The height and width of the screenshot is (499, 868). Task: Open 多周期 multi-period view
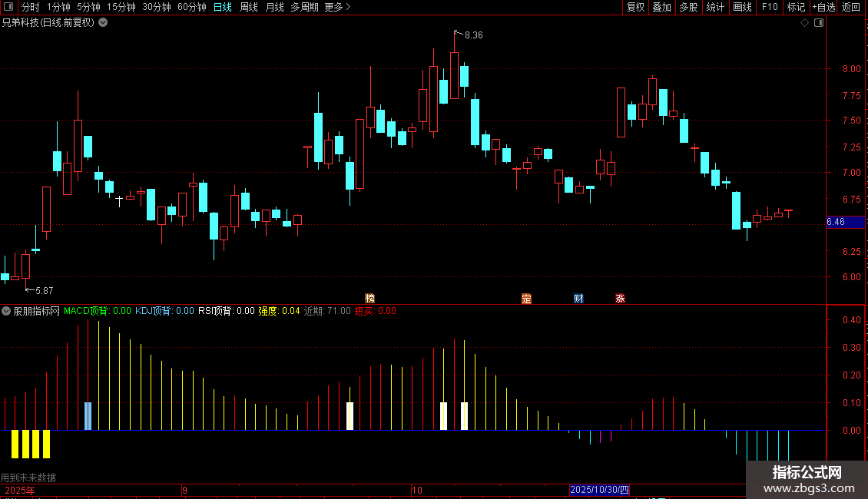click(x=304, y=7)
